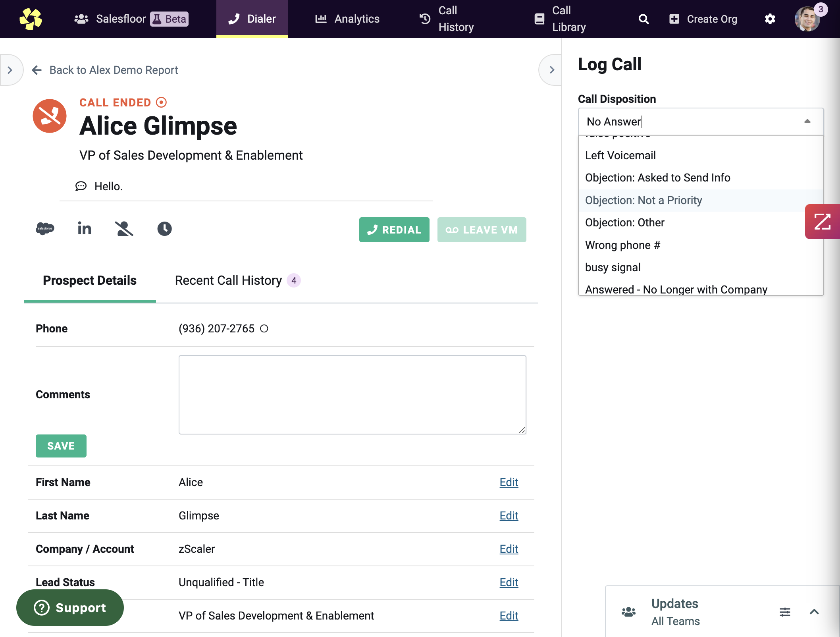The image size is (840, 637).
Task: Open the Analytics page
Action: point(347,19)
